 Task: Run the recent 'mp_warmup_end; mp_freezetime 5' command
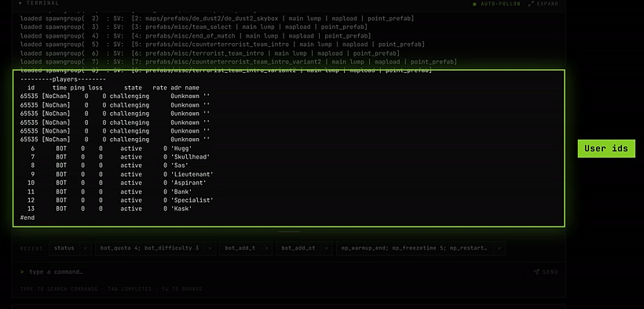414,249
